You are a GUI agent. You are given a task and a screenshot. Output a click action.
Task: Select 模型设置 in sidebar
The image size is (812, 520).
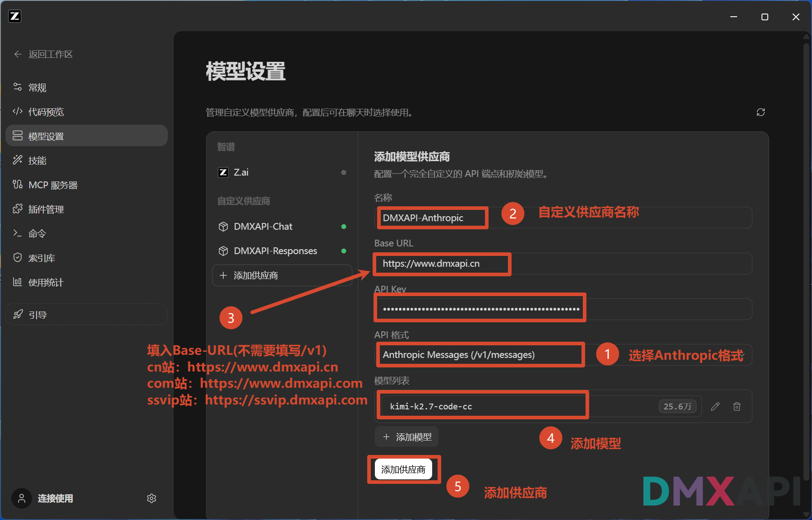[87, 136]
